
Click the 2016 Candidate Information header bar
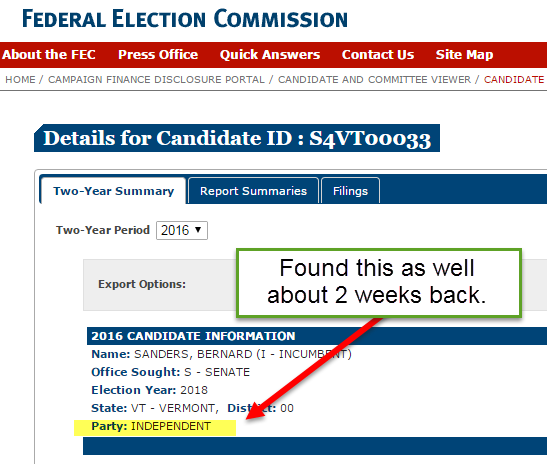pyautogui.click(x=317, y=336)
